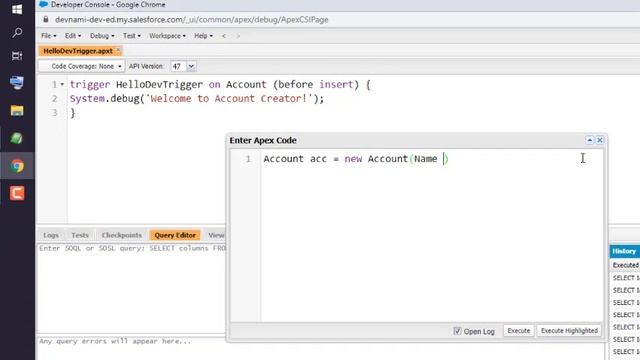This screenshot has height=360, width=640.
Task: Toggle the Open Log checkbox
Action: [x=457, y=331]
